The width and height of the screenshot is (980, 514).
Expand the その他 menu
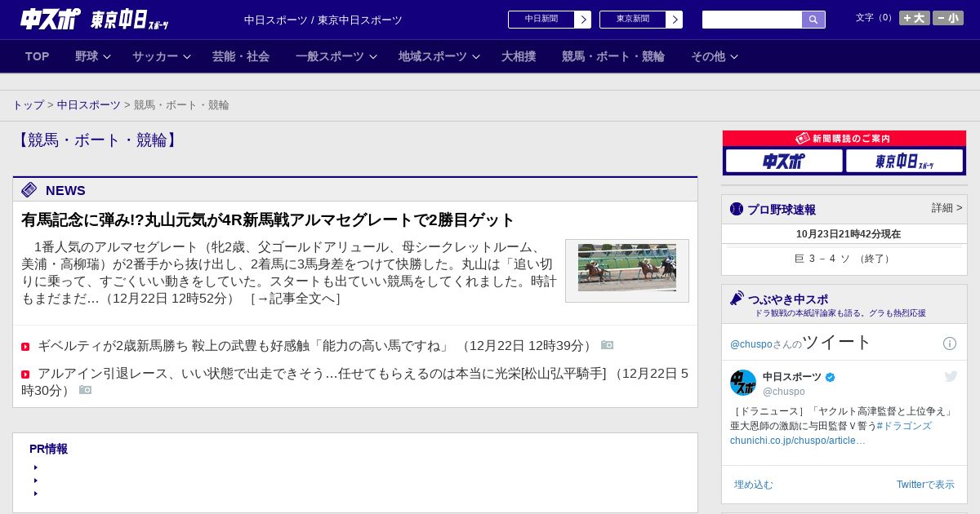[715, 56]
